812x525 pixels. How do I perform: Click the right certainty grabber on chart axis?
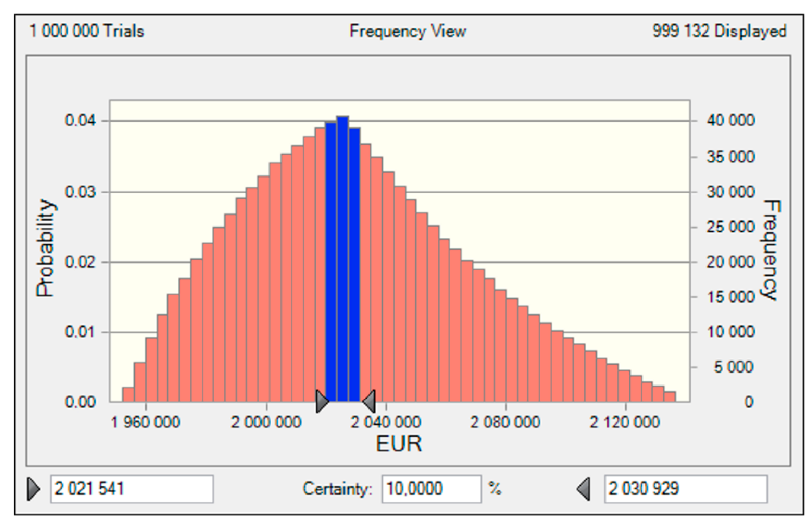[370, 401]
